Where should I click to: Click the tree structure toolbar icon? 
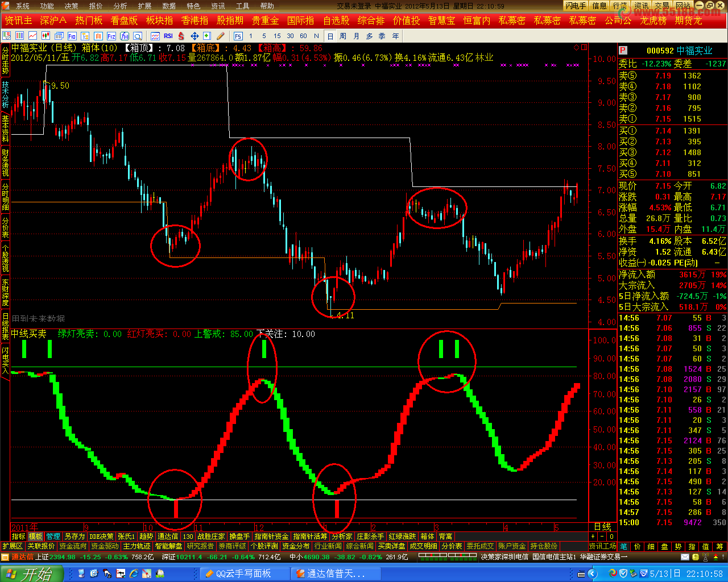85,36
